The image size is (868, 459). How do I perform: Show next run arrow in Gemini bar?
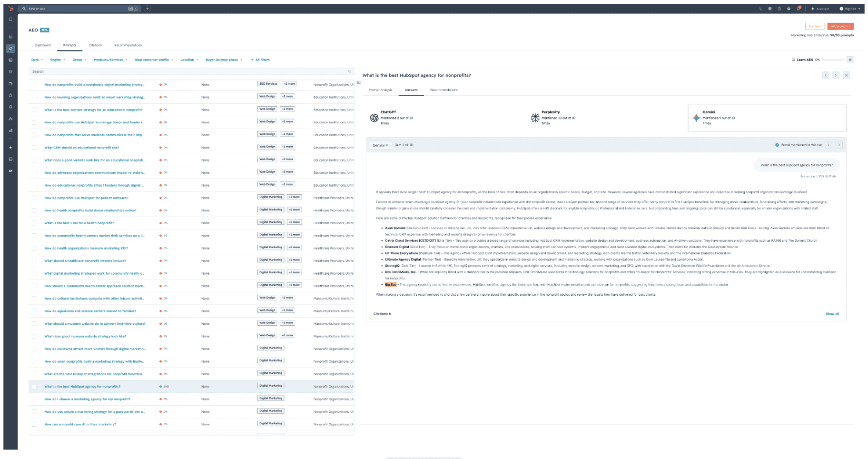coord(839,145)
